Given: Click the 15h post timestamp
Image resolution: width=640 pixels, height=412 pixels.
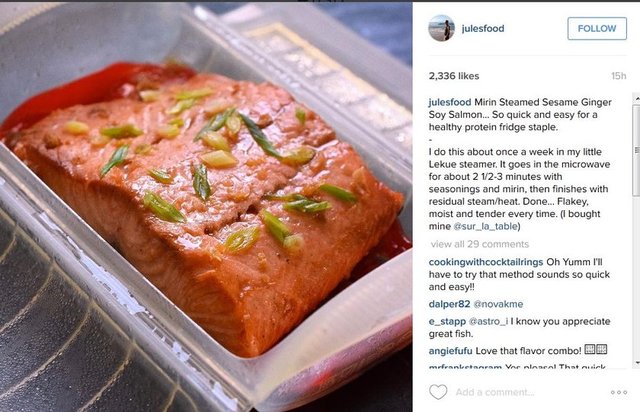Looking at the screenshot, I should point(618,76).
